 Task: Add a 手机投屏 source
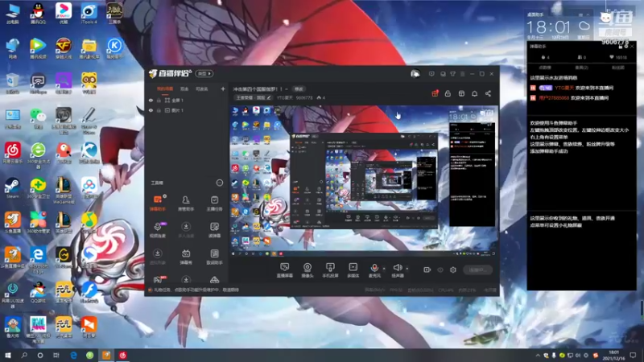330,270
